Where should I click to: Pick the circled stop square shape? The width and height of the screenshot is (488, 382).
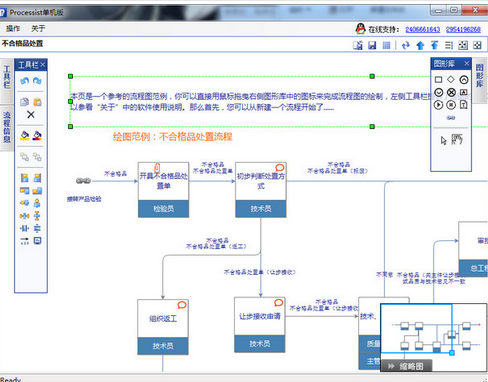coord(451,105)
